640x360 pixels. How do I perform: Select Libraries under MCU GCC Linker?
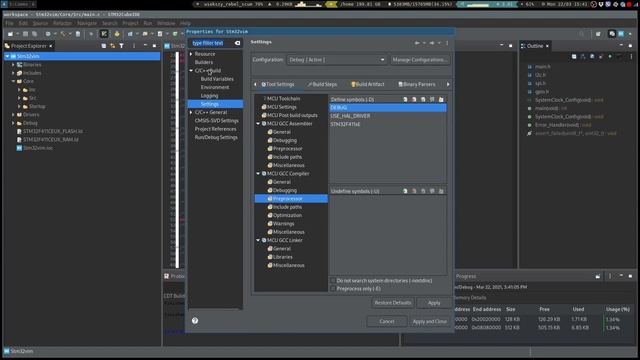tap(280, 257)
